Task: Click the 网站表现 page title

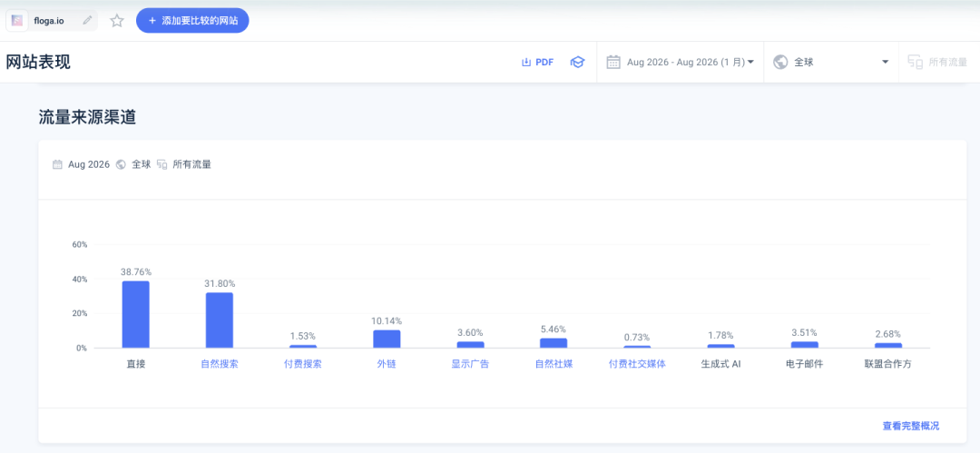Action: [x=38, y=62]
